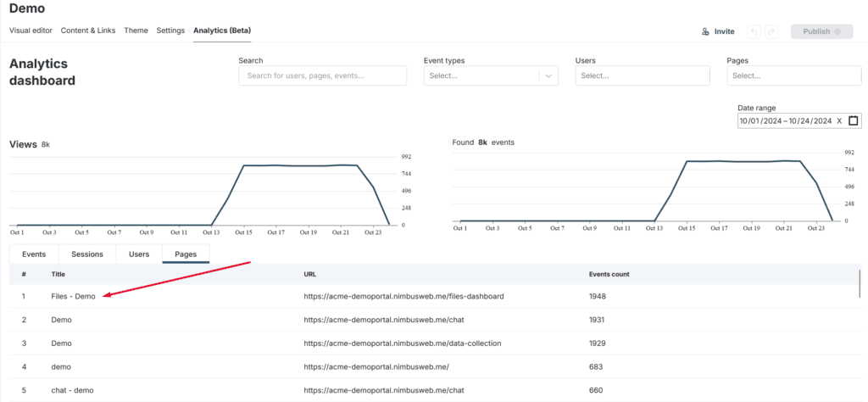Click the redo arrow icon

click(x=771, y=31)
